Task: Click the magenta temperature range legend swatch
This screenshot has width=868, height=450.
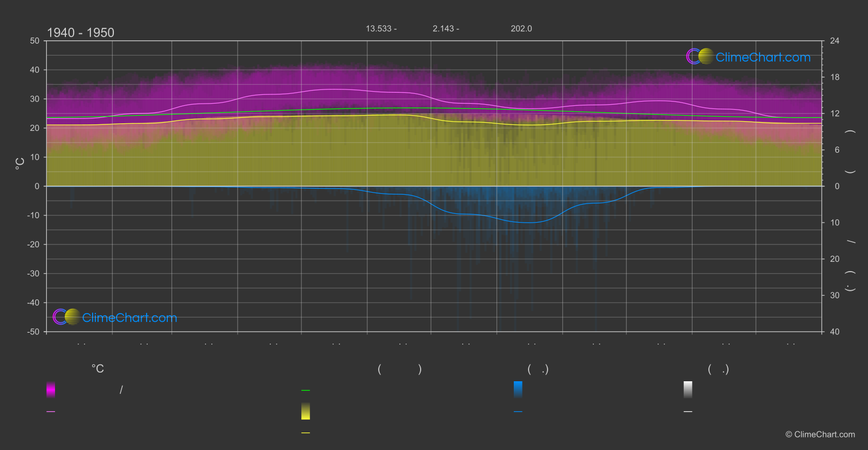Action: pos(51,389)
